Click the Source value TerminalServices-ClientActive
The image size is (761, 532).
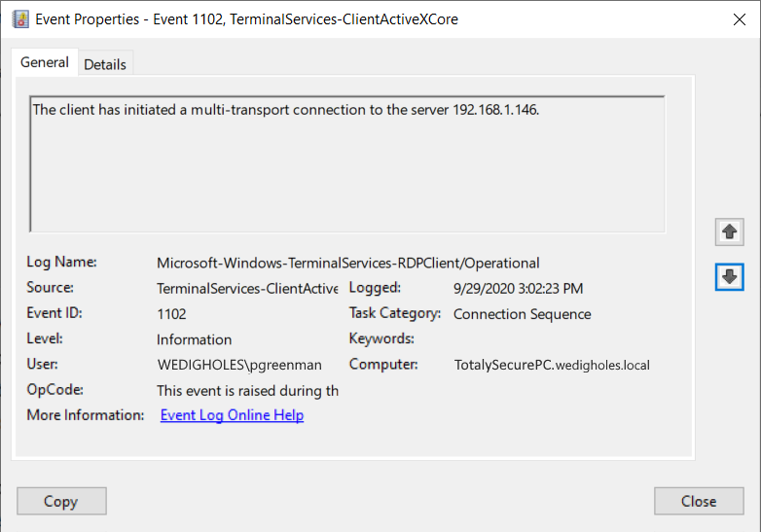[x=247, y=289]
